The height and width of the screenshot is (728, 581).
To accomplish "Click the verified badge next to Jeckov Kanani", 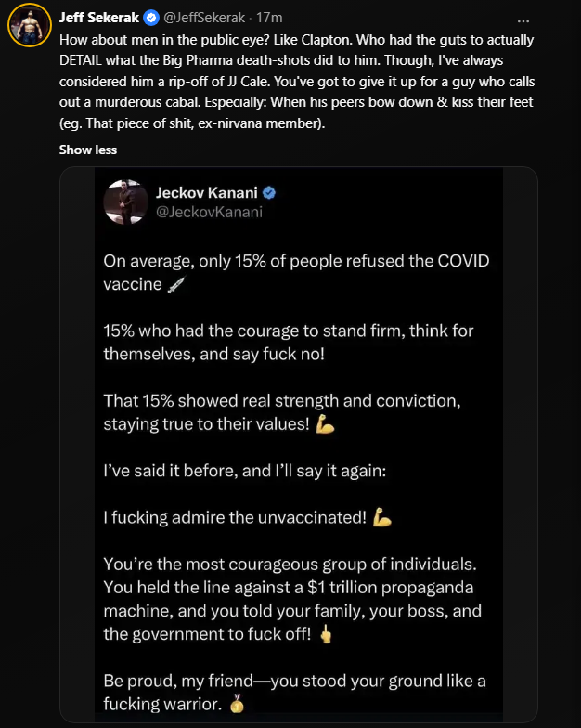I will pyautogui.click(x=269, y=193).
